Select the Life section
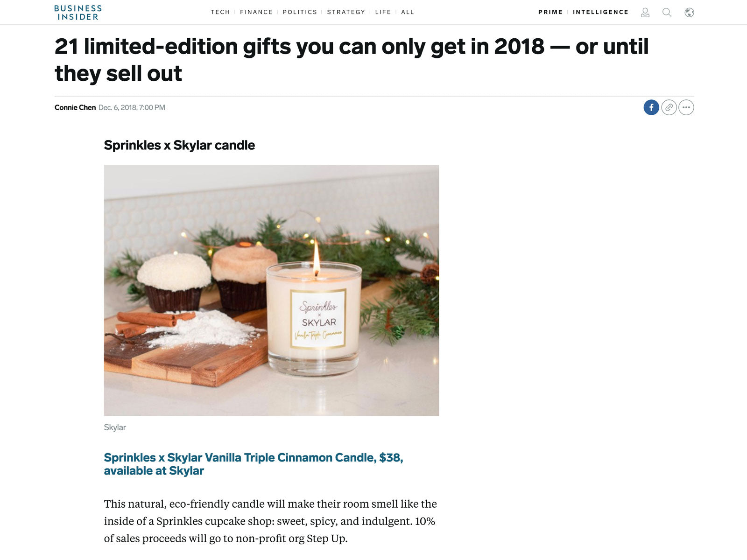This screenshot has height=560, width=747. tap(383, 12)
